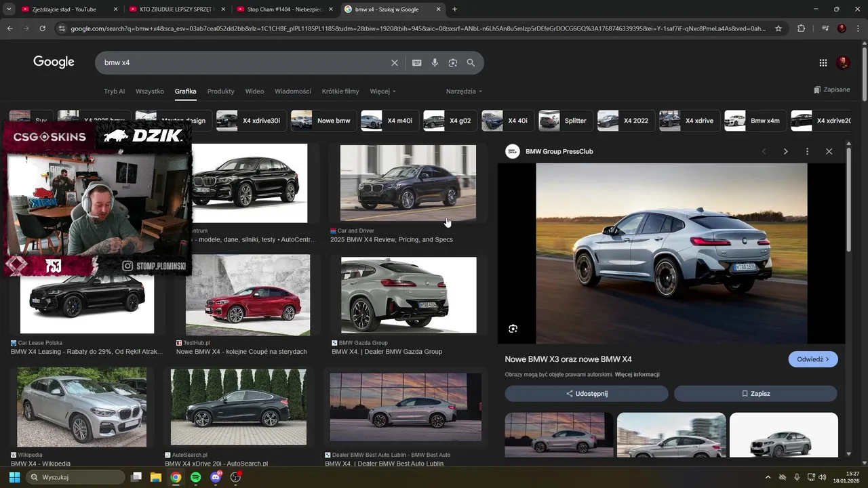
Task: Switch to the Wideo tab
Action: [x=254, y=91]
